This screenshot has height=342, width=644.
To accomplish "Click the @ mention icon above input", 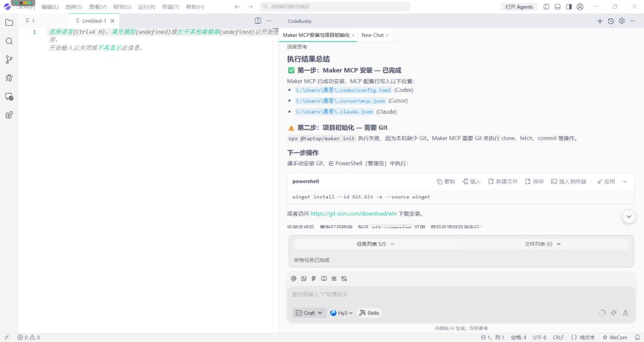I will pyautogui.click(x=293, y=278).
